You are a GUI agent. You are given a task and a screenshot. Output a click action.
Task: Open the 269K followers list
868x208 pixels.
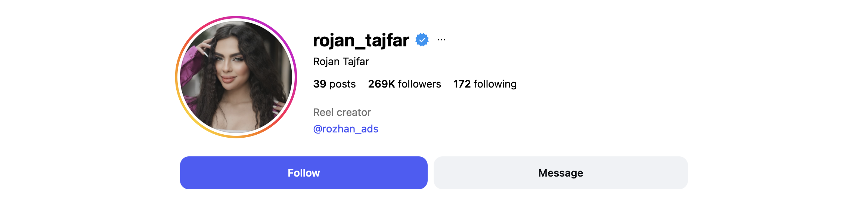click(404, 84)
